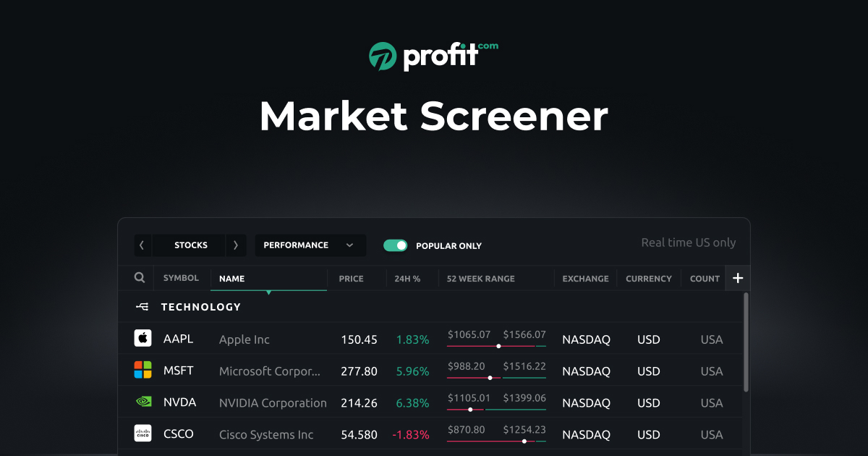The height and width of the screenshot is (456, 868).
Task: Open the Performance dropdown
Action: coord(310,245)
